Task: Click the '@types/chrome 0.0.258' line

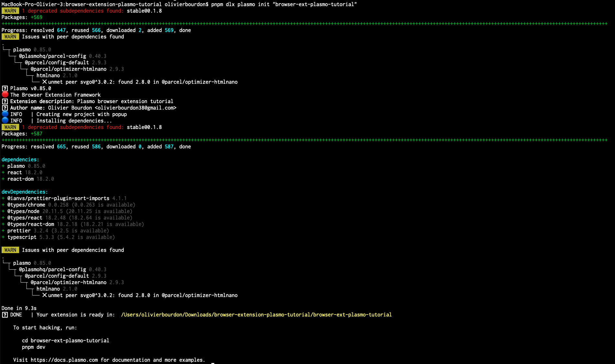Action: pos(68,205)
